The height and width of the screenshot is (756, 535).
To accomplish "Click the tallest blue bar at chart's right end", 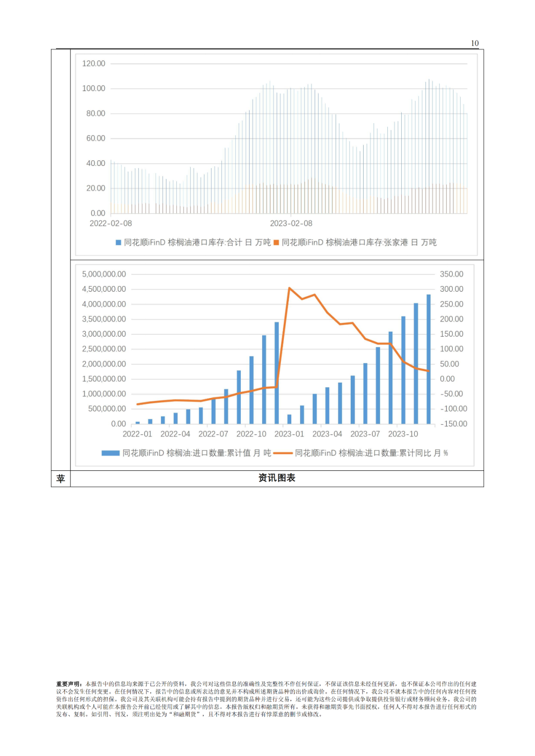I will pos(428,359).
